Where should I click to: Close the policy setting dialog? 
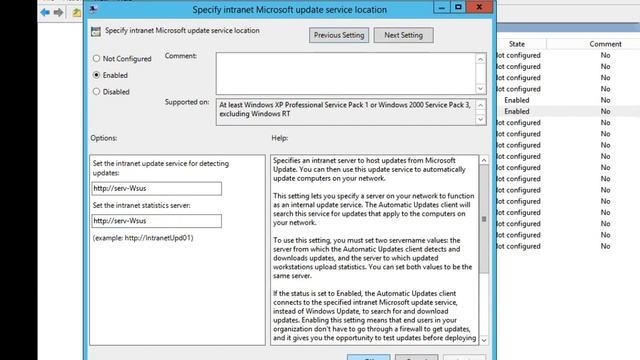tap(479, 7)
